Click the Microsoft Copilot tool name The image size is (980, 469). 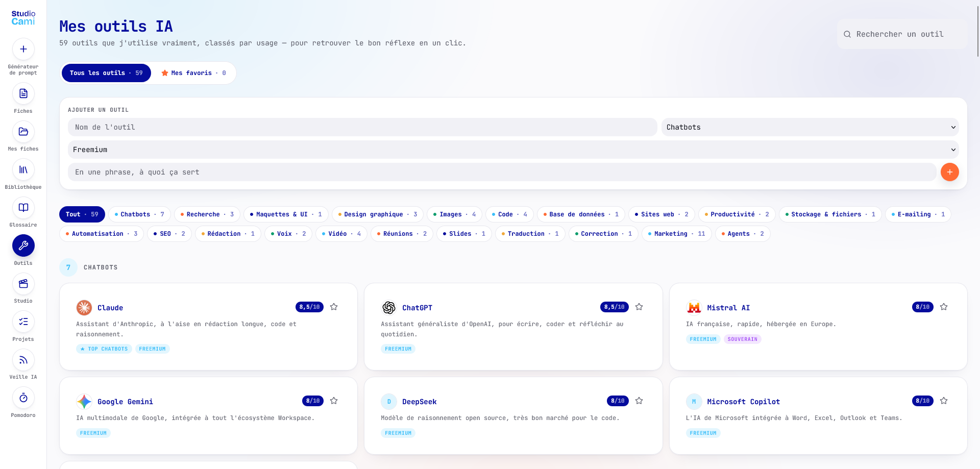point(743,402)
